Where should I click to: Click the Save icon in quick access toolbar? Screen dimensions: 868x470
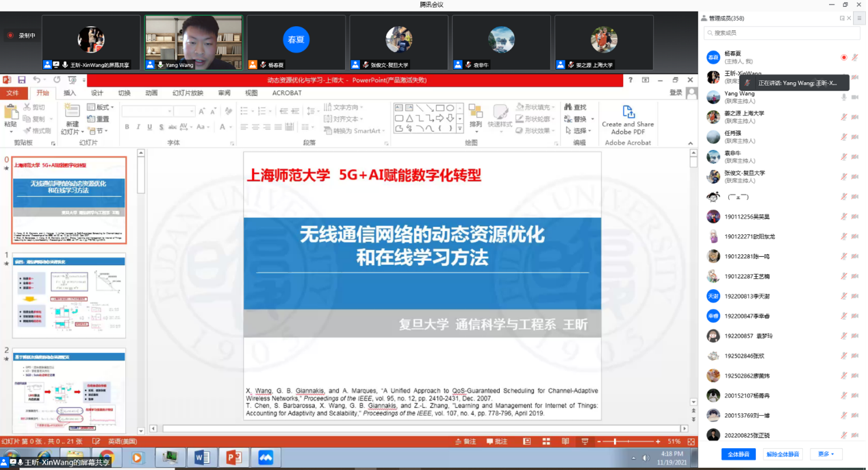[22, 80]
